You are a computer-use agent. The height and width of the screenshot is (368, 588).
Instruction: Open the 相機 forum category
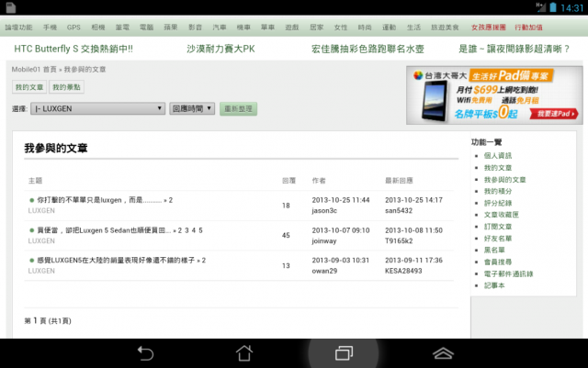point(98,28)
